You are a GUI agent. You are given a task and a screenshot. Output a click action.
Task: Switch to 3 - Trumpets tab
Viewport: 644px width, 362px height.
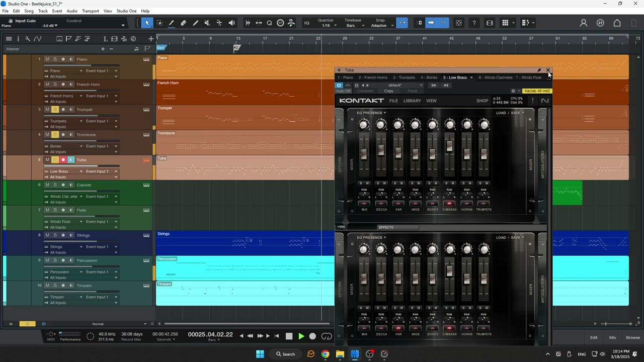click(404, 77)
